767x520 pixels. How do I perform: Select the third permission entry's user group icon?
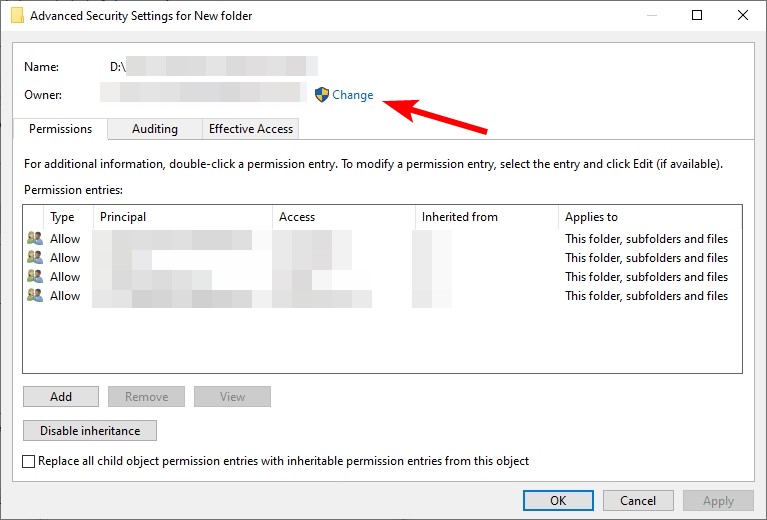pyautogui.click(x=35, y=276)
